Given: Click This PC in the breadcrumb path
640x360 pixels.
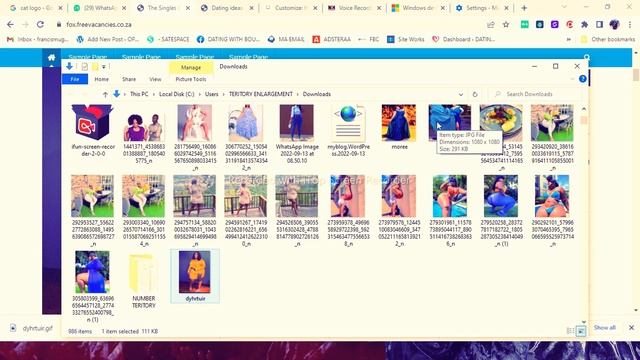Looking at the screenshot, I should (139, 94).
